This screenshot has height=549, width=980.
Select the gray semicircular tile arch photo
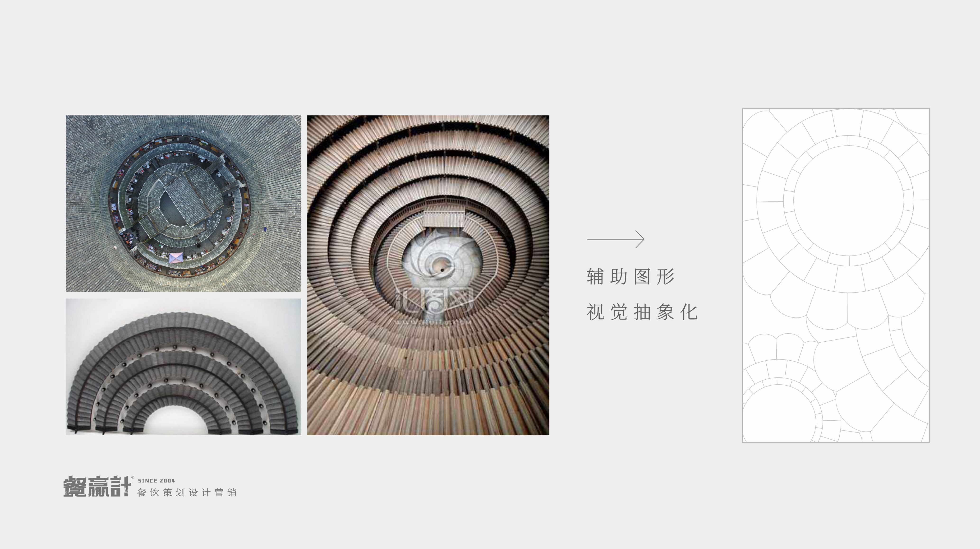(183, 367)
